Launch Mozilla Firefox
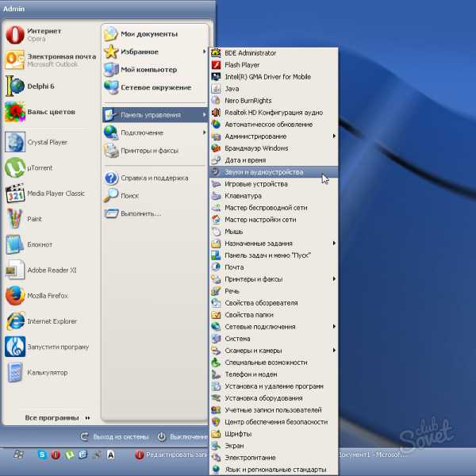 tap(50, 295)
